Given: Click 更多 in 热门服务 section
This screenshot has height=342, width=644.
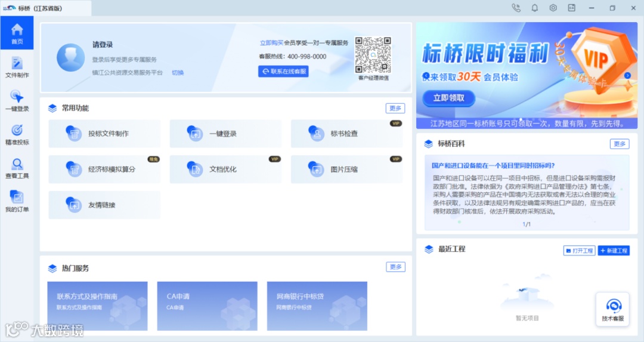Looking at the screenshot, I should pyautogui.click(x=395, y=267).
